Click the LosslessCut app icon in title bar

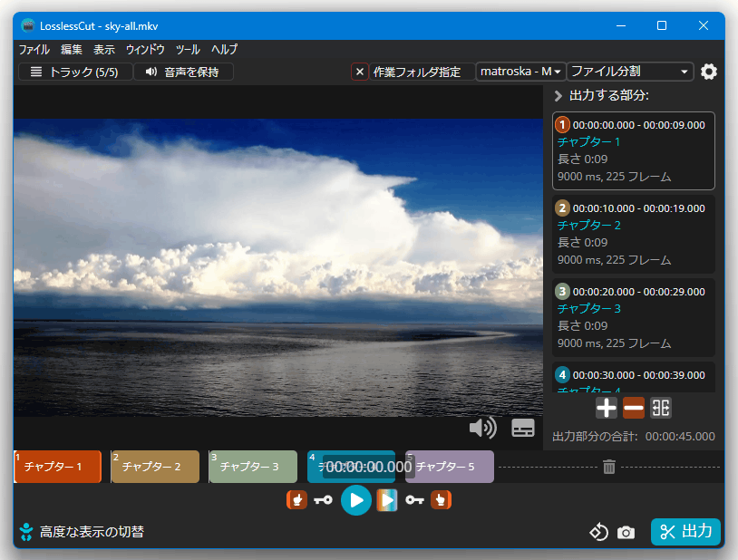tap(28, 25)
